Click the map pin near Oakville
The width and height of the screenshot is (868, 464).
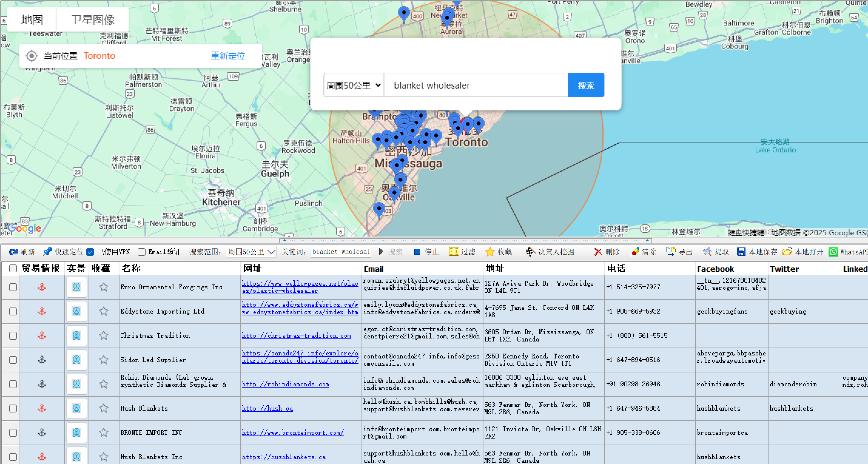click(394, 194)
